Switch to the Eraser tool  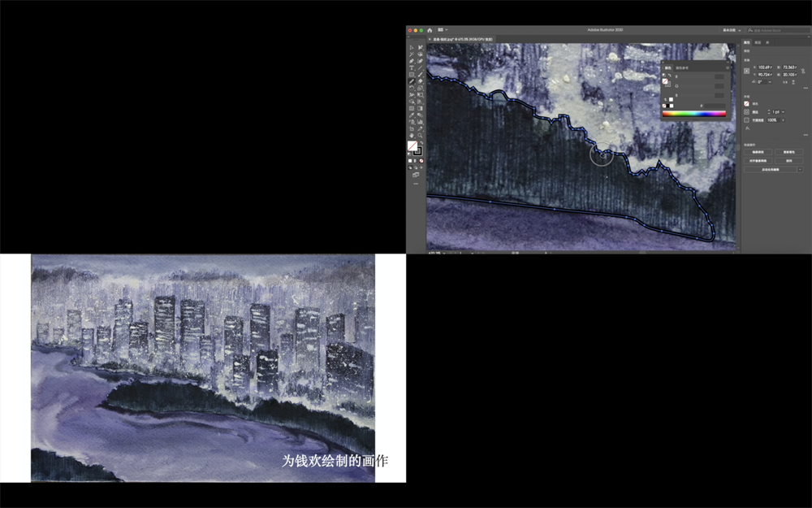point(420,81)
